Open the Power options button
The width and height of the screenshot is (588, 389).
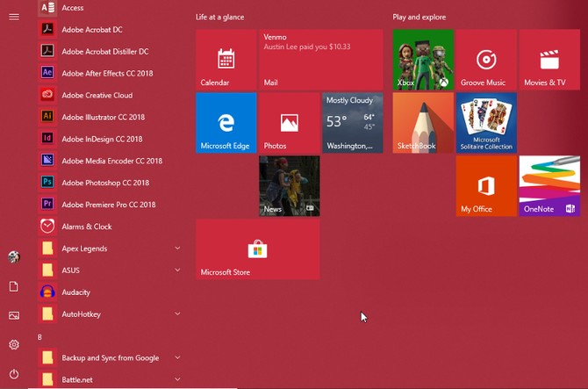14,374
